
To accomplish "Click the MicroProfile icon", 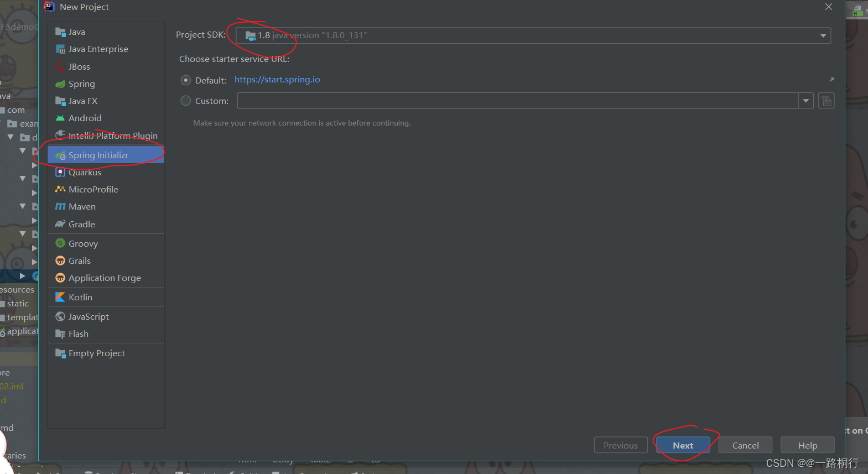I will point(60,190).
